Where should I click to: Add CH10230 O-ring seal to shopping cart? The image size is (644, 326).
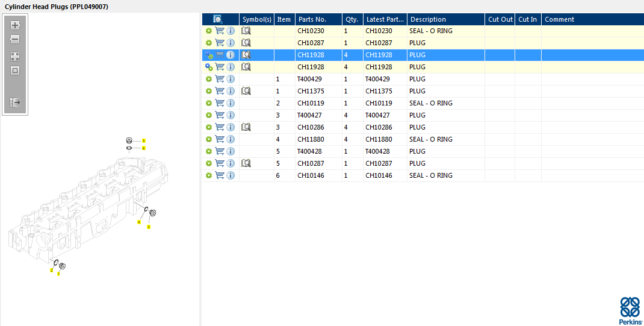220,31
